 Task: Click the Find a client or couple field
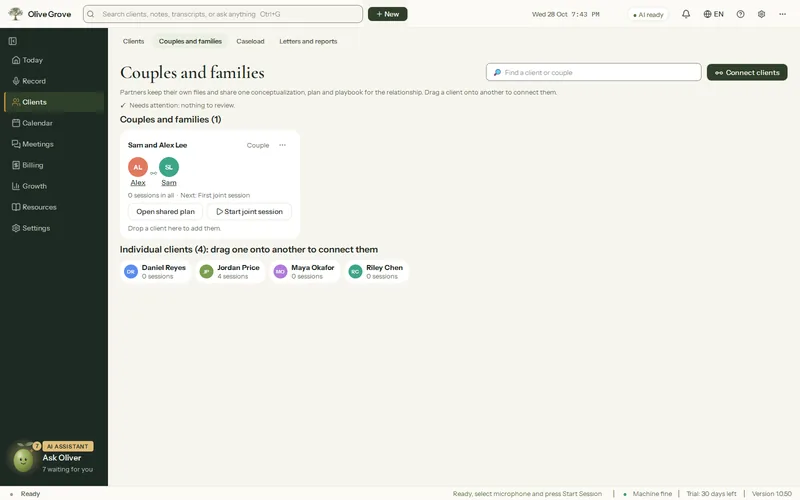click(593, 72)
